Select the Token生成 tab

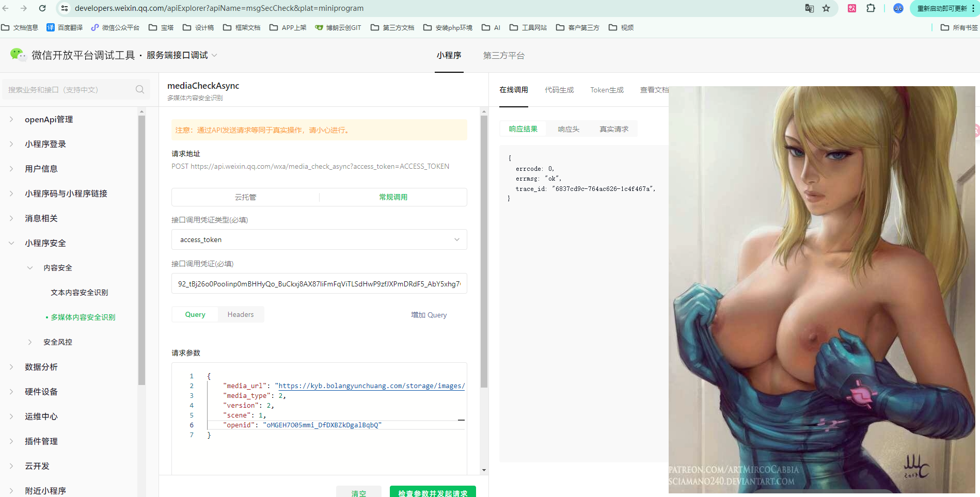[607, 90]
